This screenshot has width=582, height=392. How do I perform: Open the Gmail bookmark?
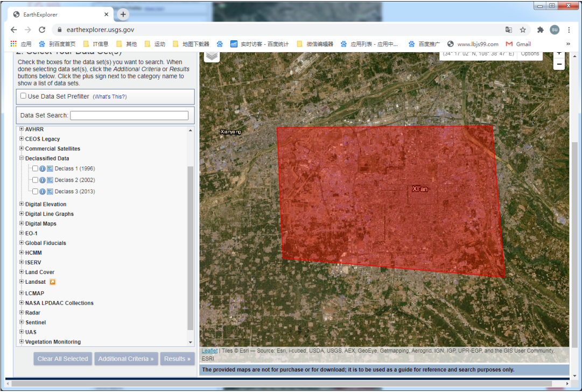518,44
